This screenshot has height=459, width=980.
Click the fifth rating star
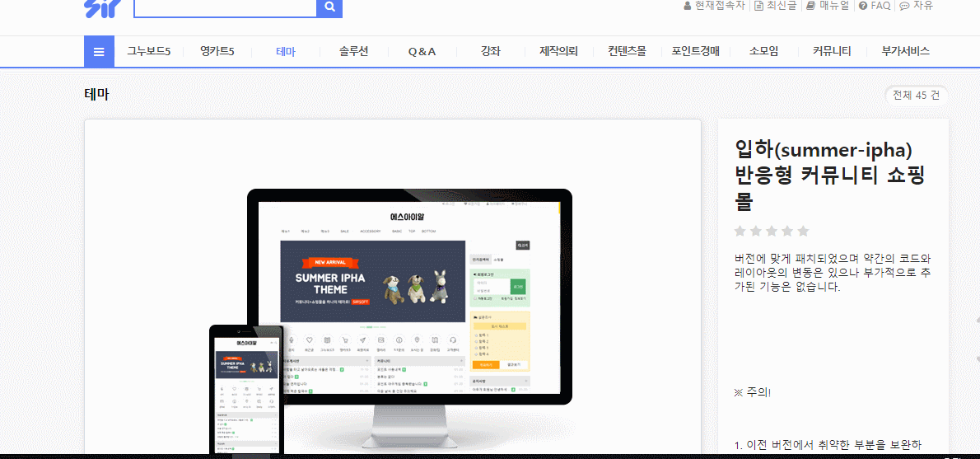803,232
